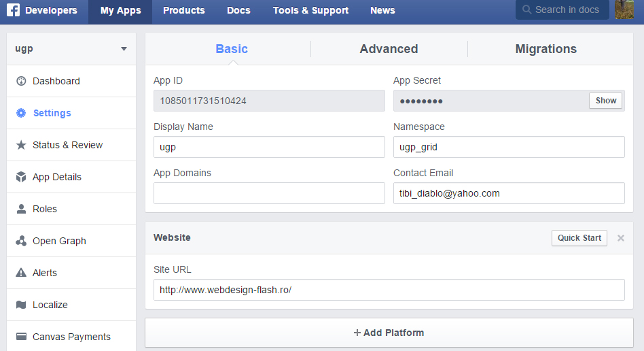
Task: Click the Quick Start button
Action: (579, 238)
